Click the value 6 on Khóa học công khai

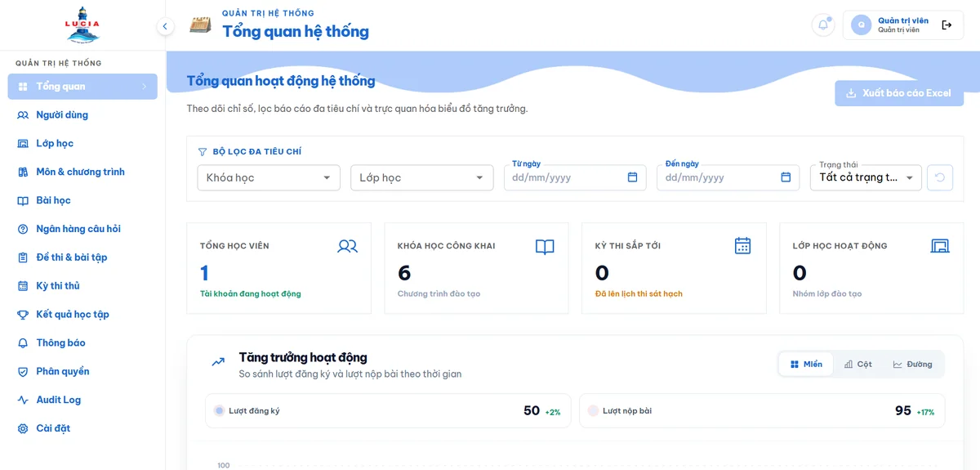[404, 273]
